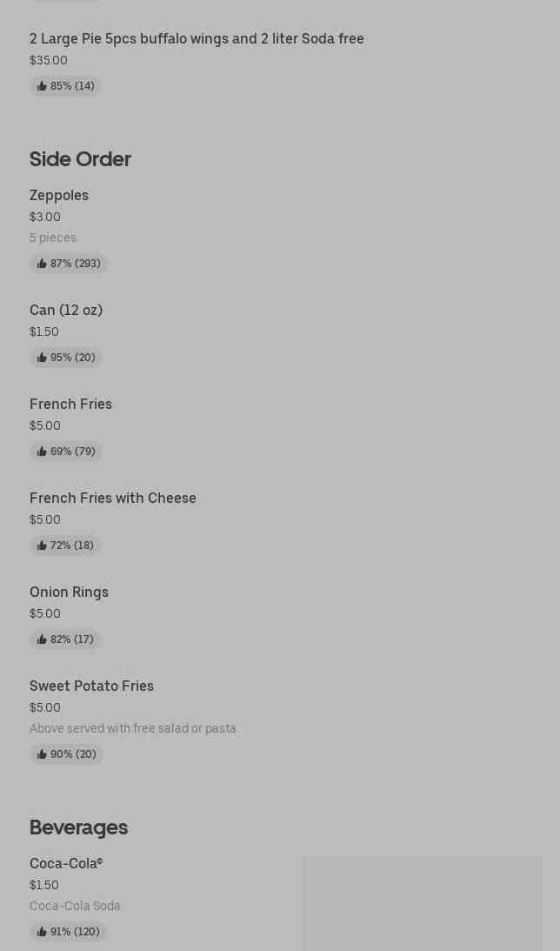Screen dimensions: 560x951
Task: Select the plain French Fries item title
Action: coord(70,404)
